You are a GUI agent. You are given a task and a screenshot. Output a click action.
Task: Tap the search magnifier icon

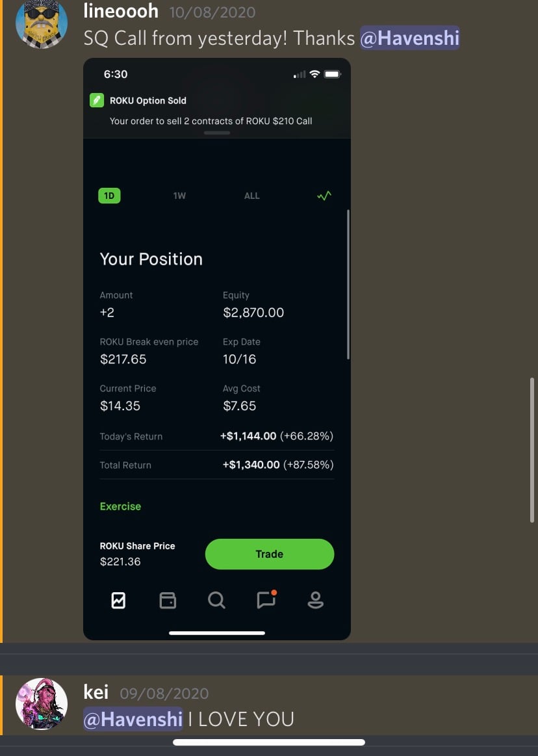216,601
